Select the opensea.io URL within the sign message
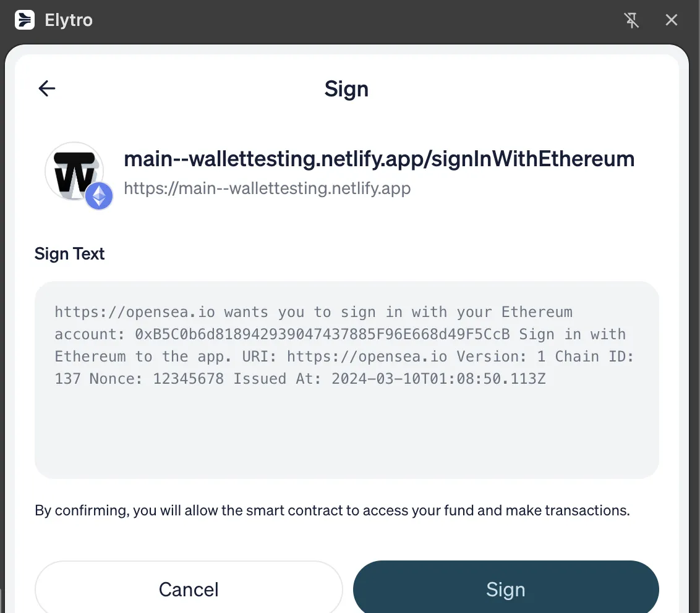Viewport: 700px width, 613px height. [x=132, y=312]
